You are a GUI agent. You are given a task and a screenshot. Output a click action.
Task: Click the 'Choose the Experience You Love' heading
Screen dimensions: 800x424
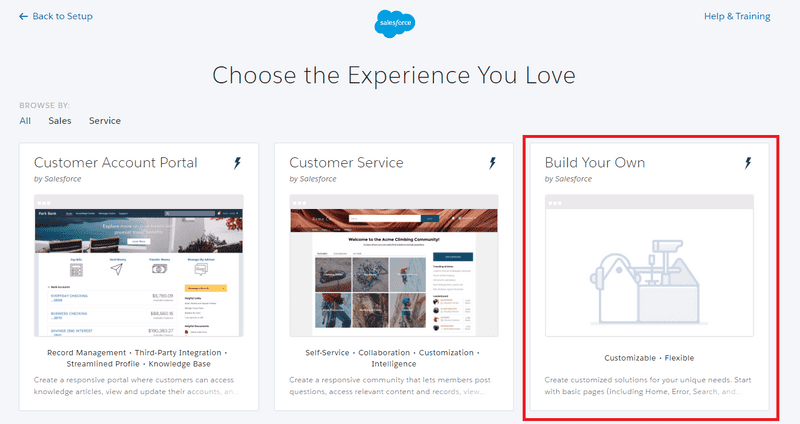coord(394,76)
